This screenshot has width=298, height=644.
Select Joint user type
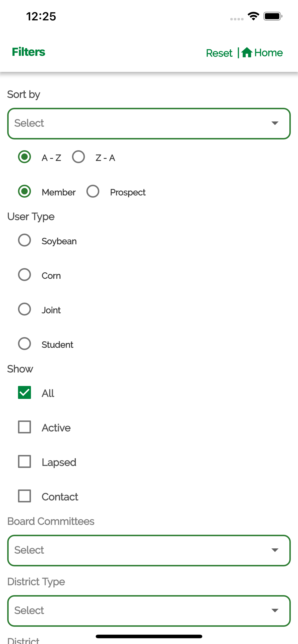24,309
